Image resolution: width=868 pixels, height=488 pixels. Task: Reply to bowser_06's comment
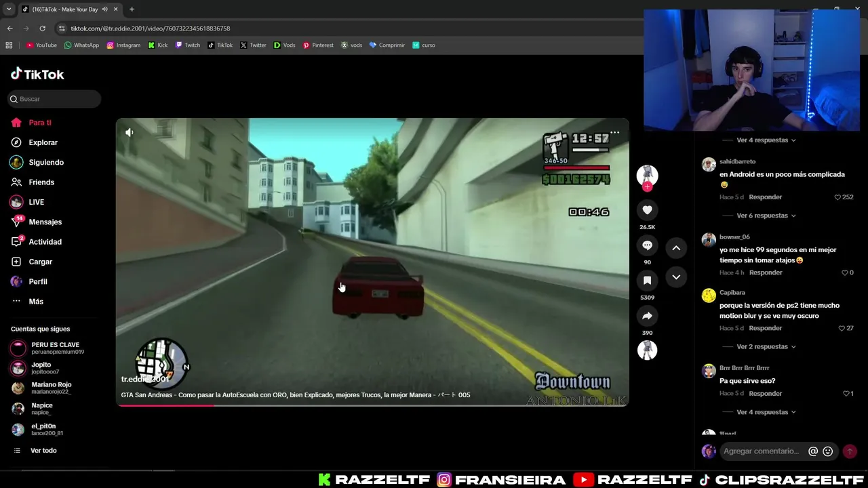[766, 272]
